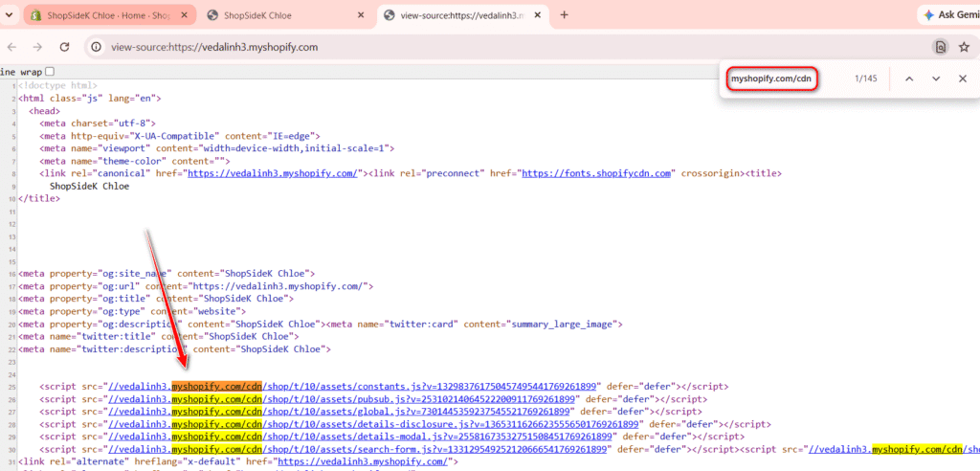Click the X-UA-Compatible meta line
Screen dimensions: 980x471
(179, 136)
